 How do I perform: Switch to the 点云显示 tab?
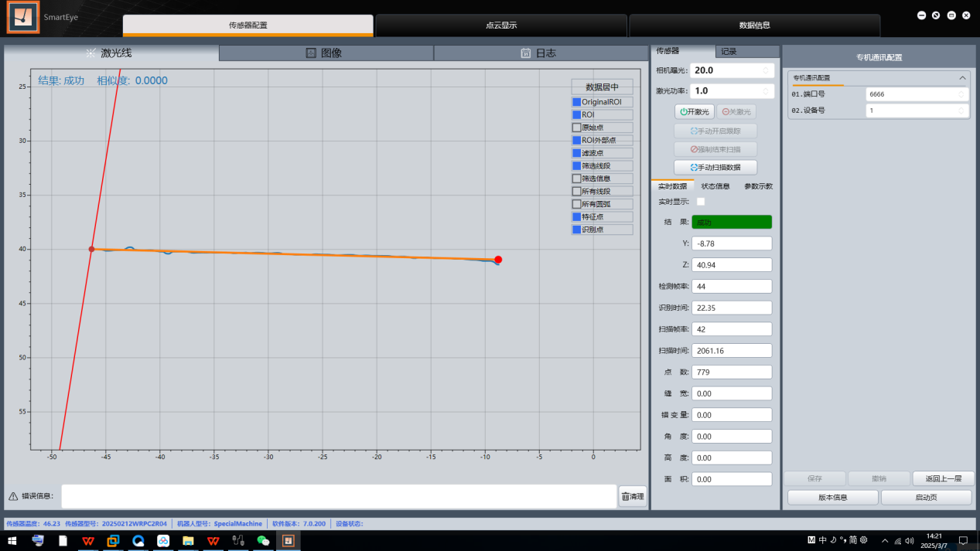(x=500, y=26)
